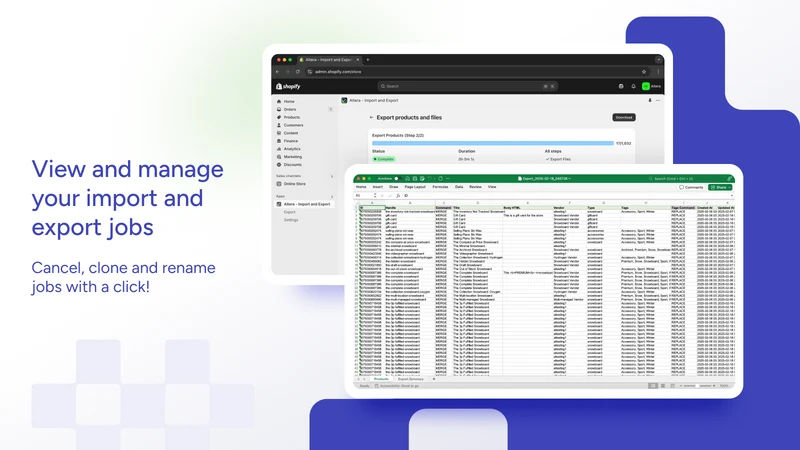Select Altera - Import and Export app in sidebar

(x=307, y=204)
